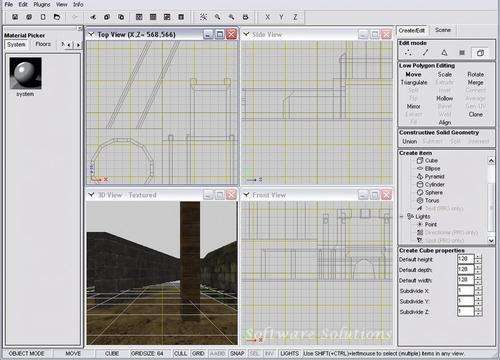Click the Z axis constraint button
This screenshot has width=500, height=360.
pos(295,17)
